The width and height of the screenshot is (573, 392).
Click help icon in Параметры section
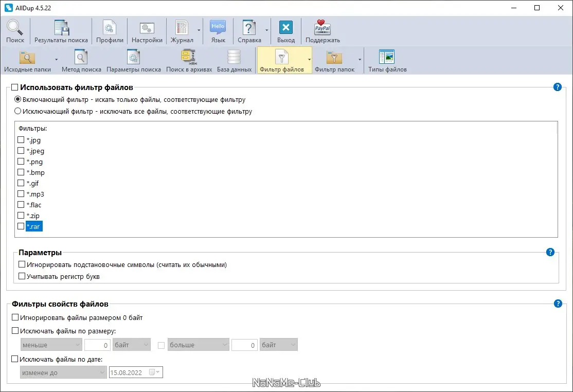(550, 252)
